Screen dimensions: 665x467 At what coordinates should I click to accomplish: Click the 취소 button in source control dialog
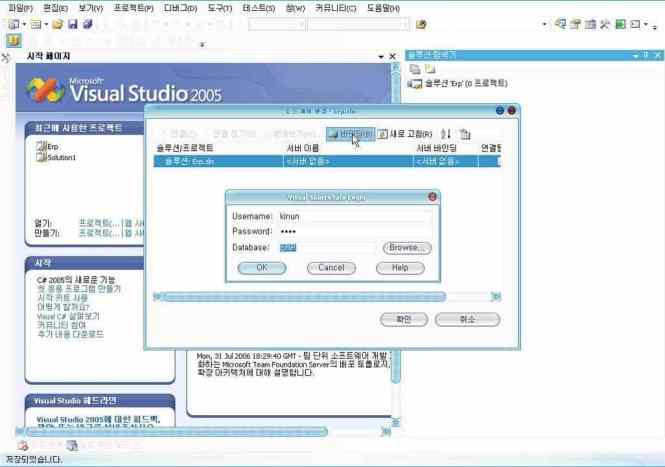click(x=467, y=319)
